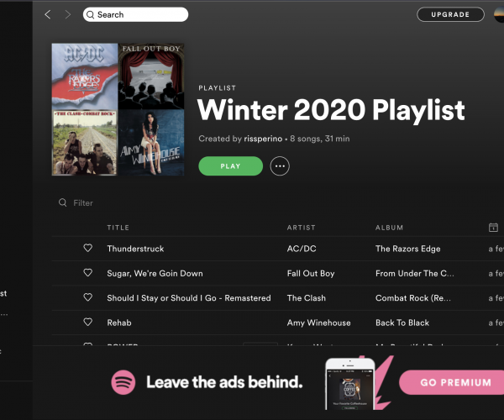
Task: Start the playlist with green PLAY
Action: pyautogui.click(x=230, y=166)
